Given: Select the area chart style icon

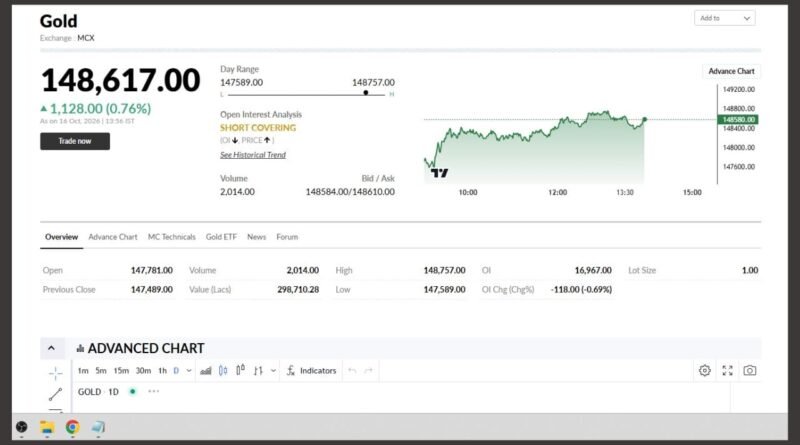Looking at the screenshot, I should [x=206, y=370].
